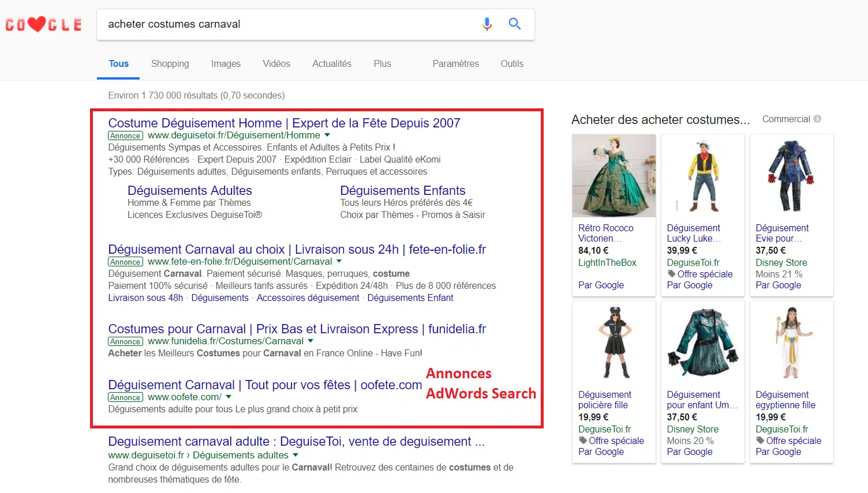The image size is (868, 493).
Task: Open the Vidéos tab
Action: pyautogui.click(x=276, y=64)
